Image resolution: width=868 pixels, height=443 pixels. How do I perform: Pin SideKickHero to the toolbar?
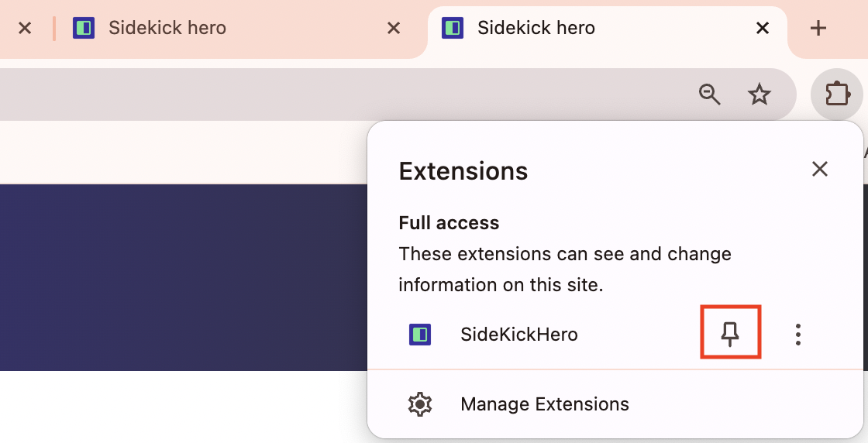pyautogui.click(x=730, y=334)
